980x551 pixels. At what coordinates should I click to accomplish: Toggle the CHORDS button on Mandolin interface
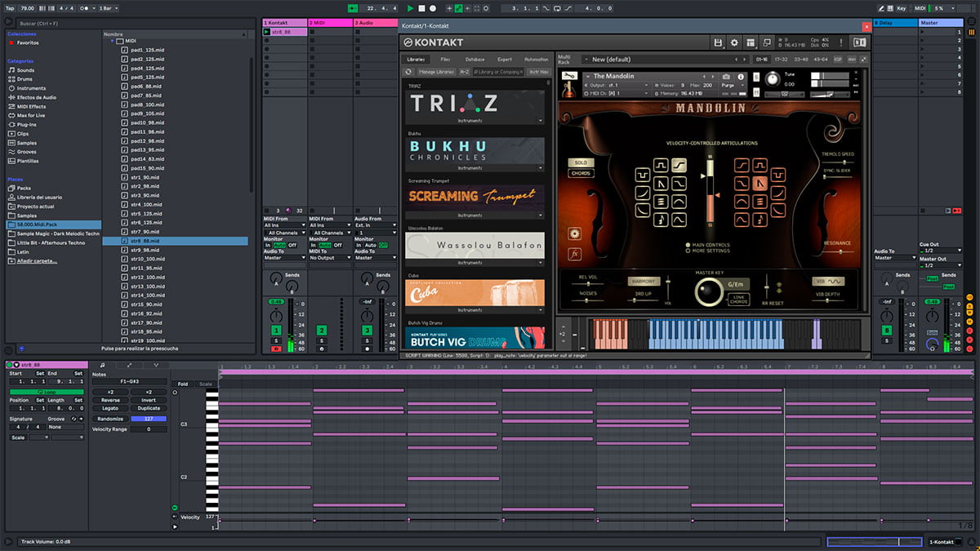(x=581, y=173)
